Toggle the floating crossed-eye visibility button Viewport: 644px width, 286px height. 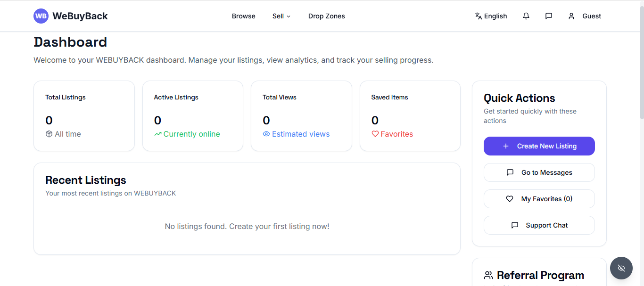click(x=621, y=268)
